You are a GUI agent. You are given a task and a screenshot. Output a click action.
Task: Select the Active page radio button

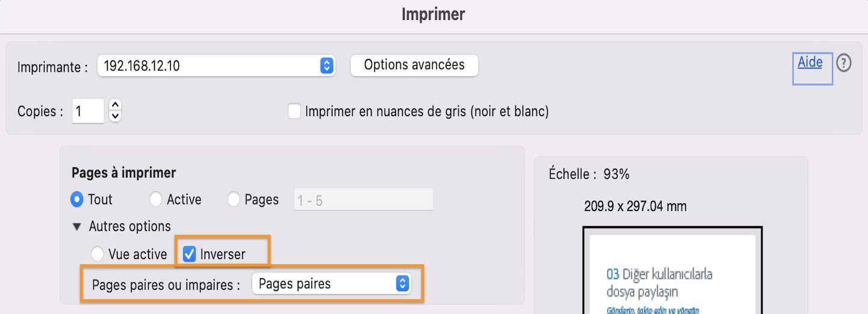(x=156, y=199)
